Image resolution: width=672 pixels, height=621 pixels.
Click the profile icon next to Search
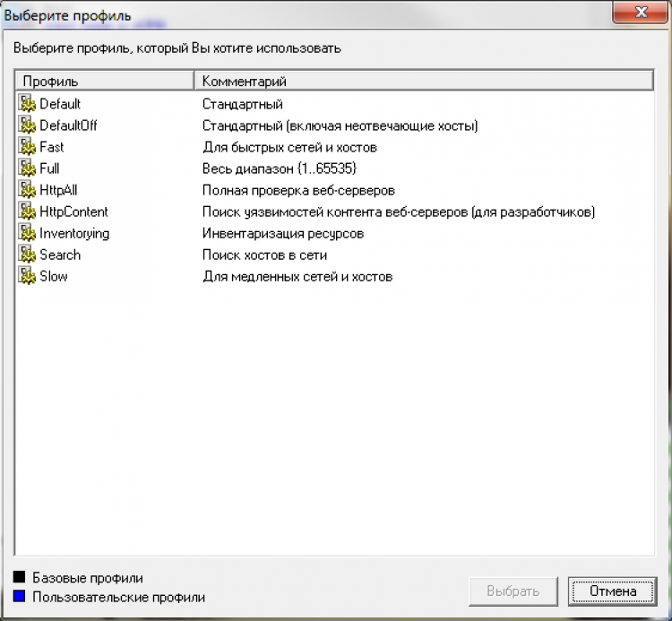(x=27, y=254)
